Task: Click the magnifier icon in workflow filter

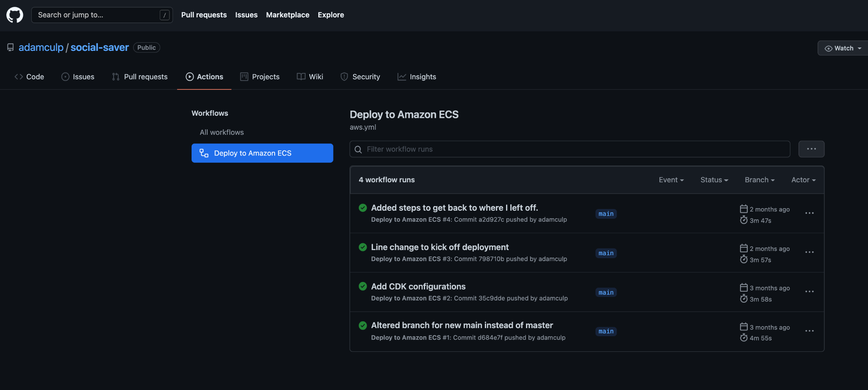Action: pos(358,149)
